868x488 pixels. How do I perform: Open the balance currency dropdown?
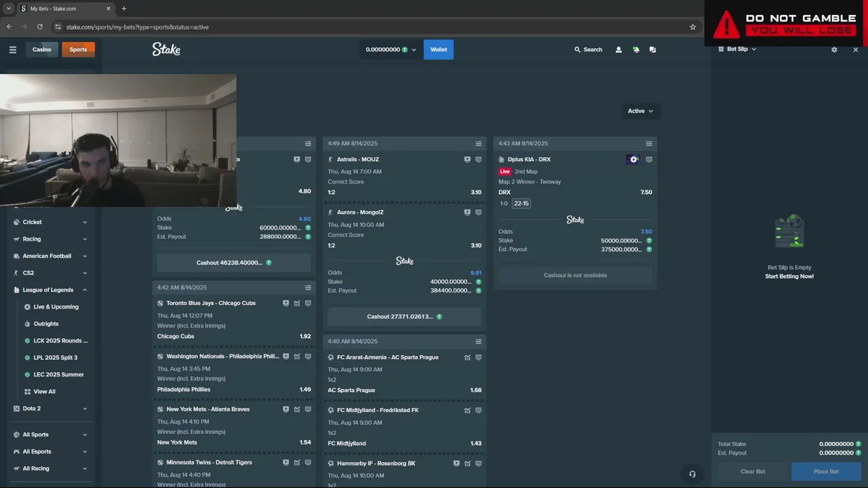(x=391, y=49)
